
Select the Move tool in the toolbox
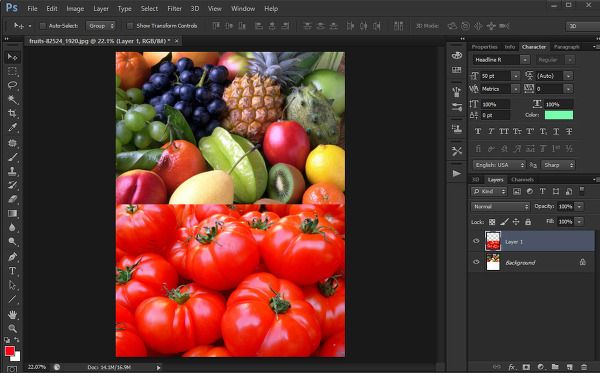pos(12,57)
